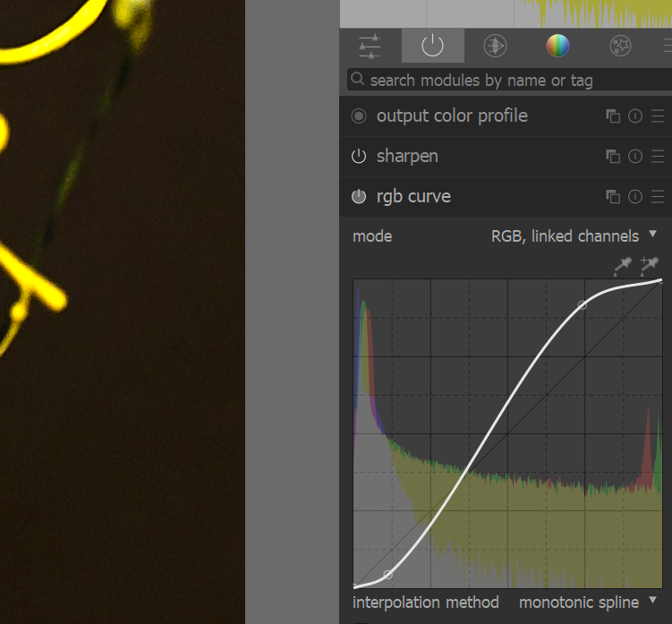
Task: Reset sharpen module parameters
Action: pos(635,157)
